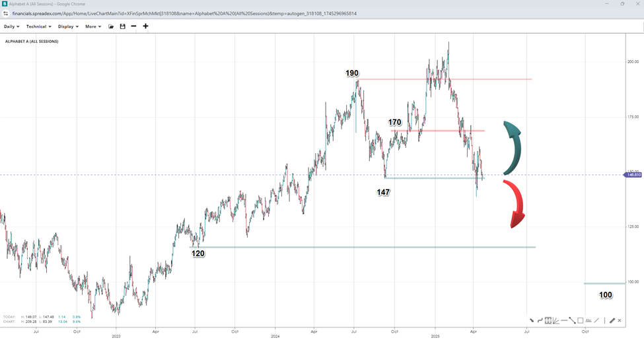Screen dimensions: 644x344
Task: Select the freehand curve drawing tool
Action: point(540,321)
